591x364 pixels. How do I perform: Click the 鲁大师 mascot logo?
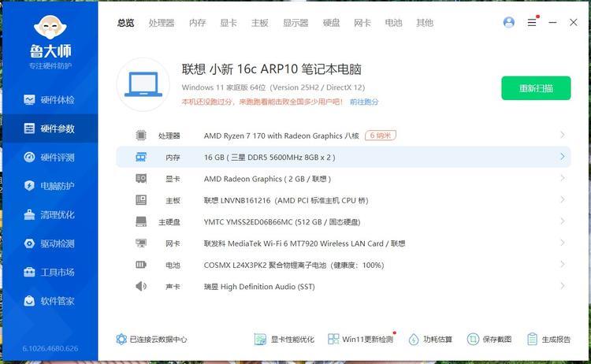(50, 27)
